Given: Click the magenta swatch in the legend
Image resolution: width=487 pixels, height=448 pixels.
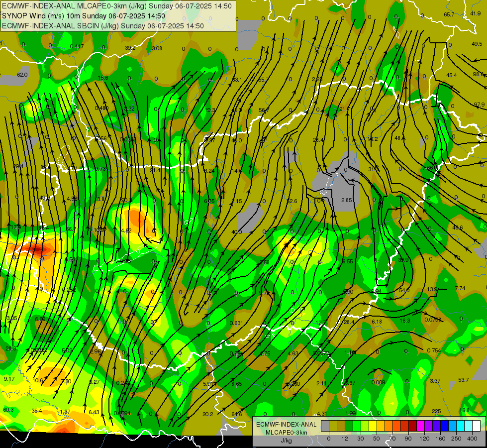Looking at the screenshot, I should [x=420, y=426].
